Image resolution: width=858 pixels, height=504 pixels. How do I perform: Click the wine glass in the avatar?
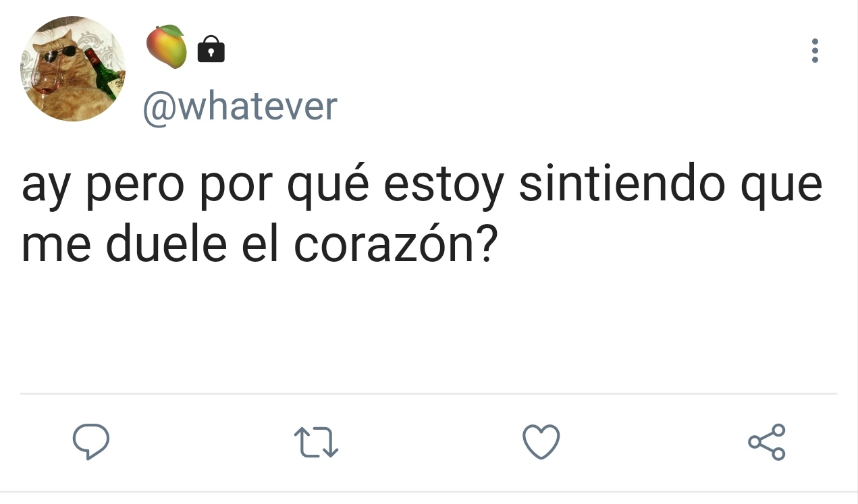47,80
